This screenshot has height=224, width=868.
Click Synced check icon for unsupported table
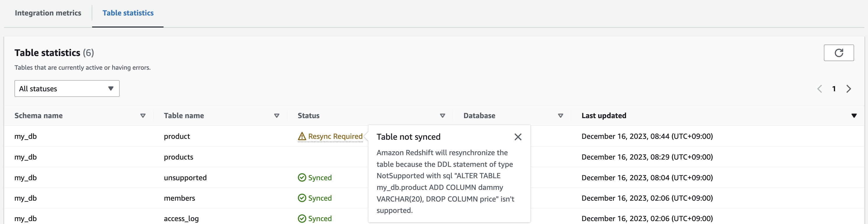[x=302, y=177]
